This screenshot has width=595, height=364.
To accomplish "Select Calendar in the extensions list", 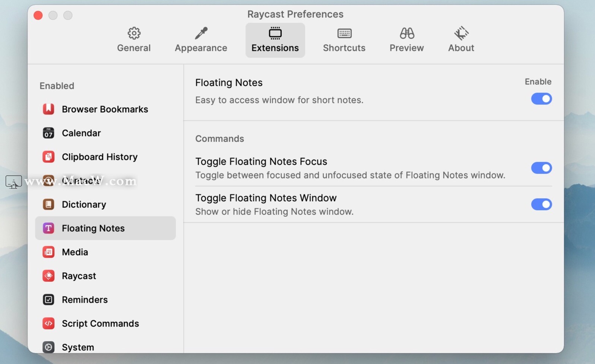I will 105,133.
